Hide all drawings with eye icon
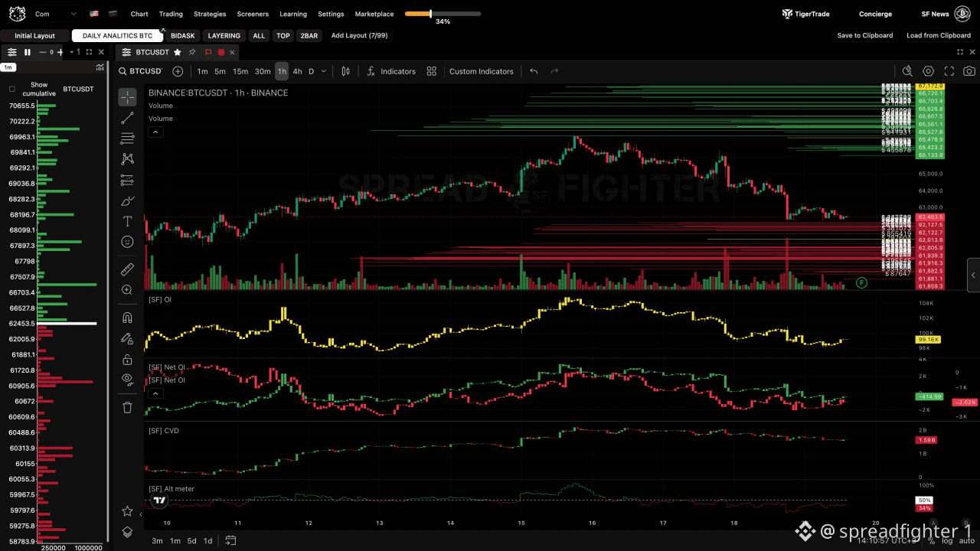The width and height of the screenshot is (980, 551). 127,379
